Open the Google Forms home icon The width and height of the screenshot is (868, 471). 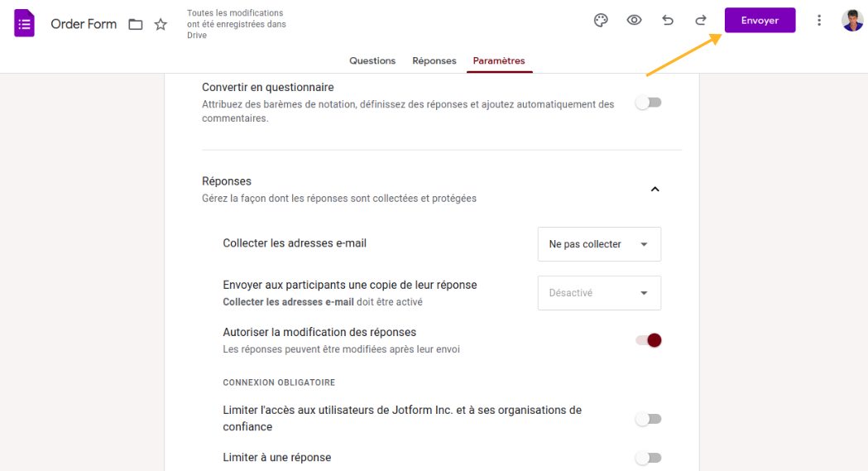click(24, 23)
